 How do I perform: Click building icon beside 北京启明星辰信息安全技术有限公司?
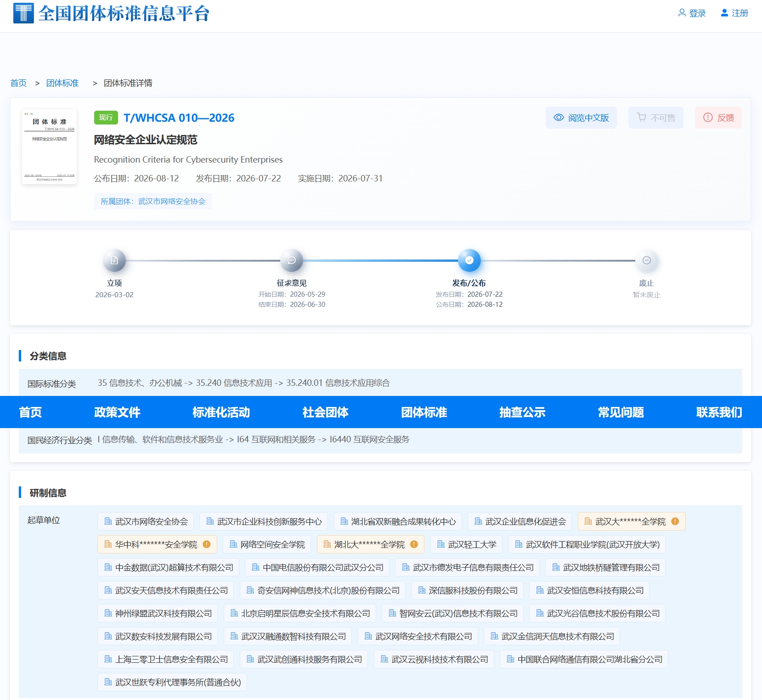pyautogui.click(x=234, y=613)
